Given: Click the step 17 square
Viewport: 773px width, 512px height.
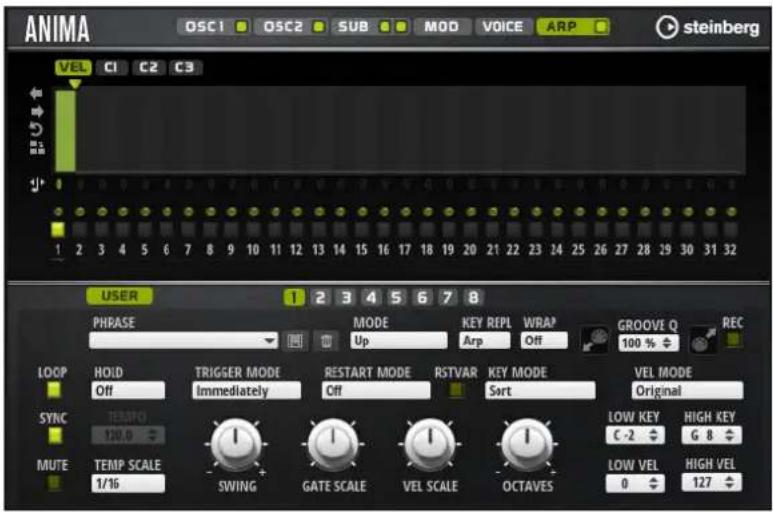Looking at the screenshot, I should point(405,230).
